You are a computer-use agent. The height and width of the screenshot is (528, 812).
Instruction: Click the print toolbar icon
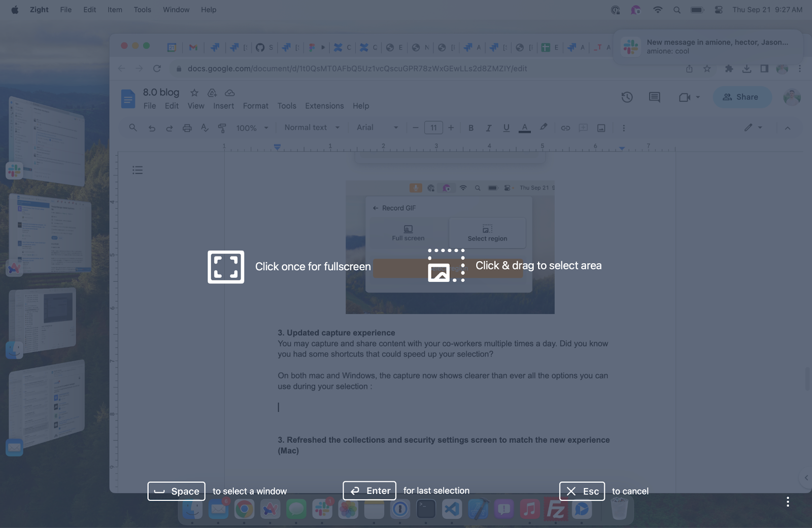187,128
